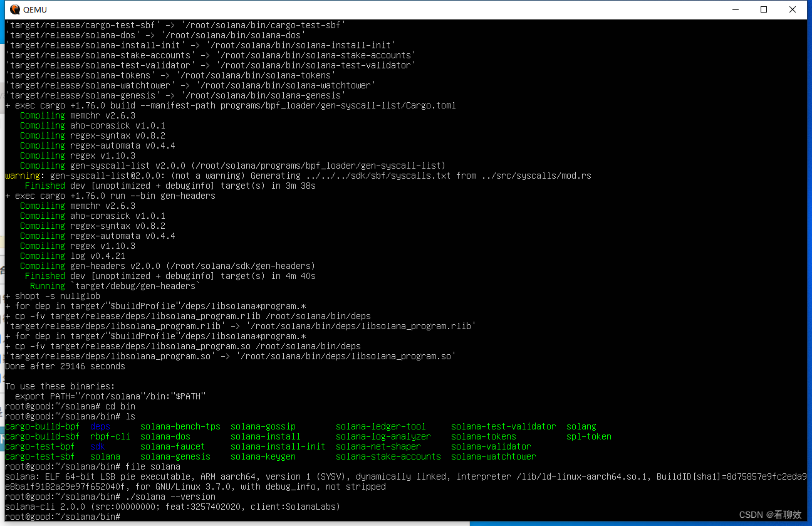Image resolution: width=812 pixels, height=526 pixels.
Task: Click the yellow 'warning:' gen-syscall-list line
Action: [x=298, y=176]
